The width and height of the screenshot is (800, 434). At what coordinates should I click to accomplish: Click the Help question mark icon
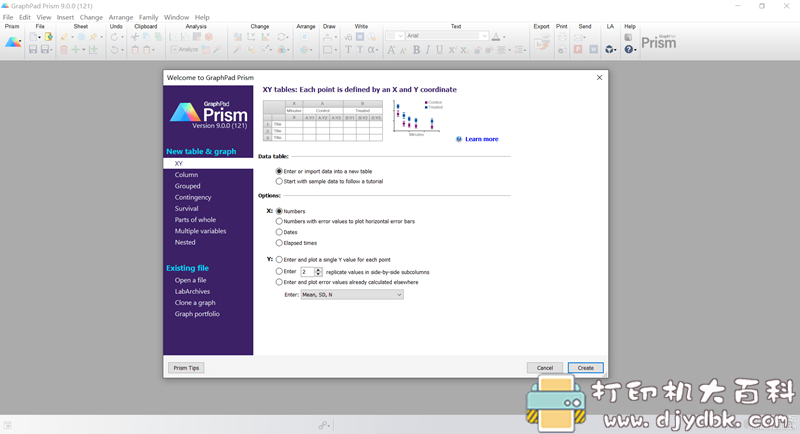(x=629, y=49)
